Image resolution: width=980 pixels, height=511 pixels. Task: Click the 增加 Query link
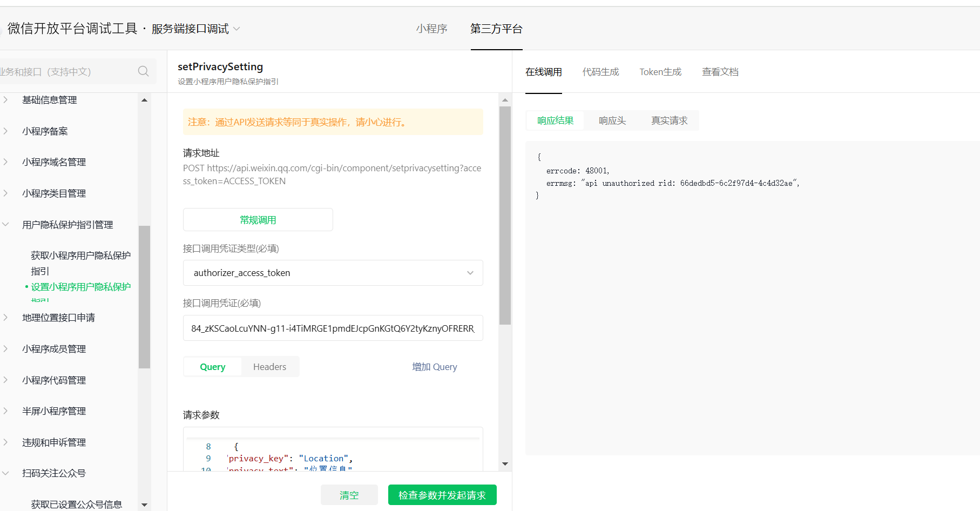point(435,367)
